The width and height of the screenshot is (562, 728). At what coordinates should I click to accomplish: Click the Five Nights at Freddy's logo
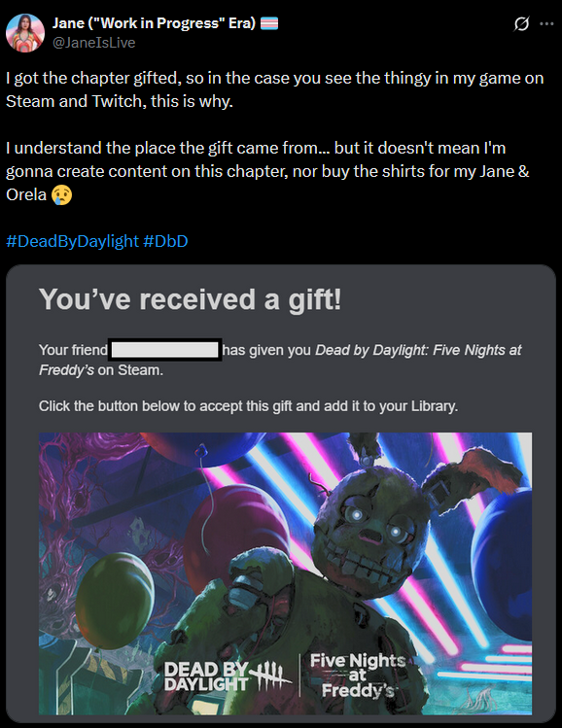point(358,676)
